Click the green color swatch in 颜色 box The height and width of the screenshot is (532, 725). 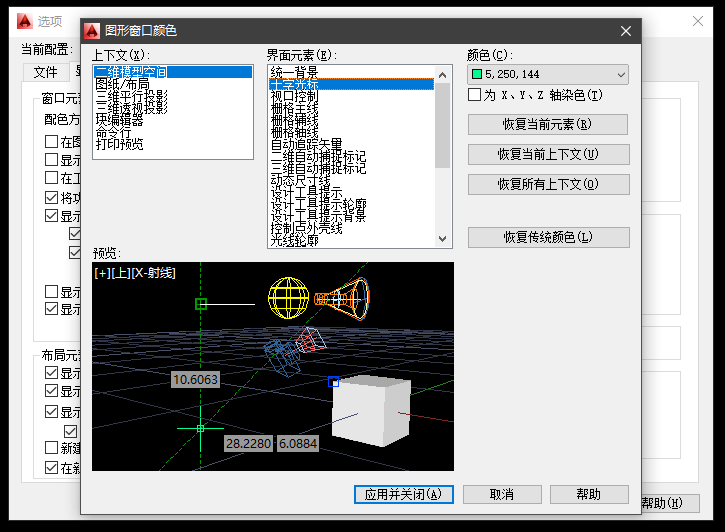(478, 74)
